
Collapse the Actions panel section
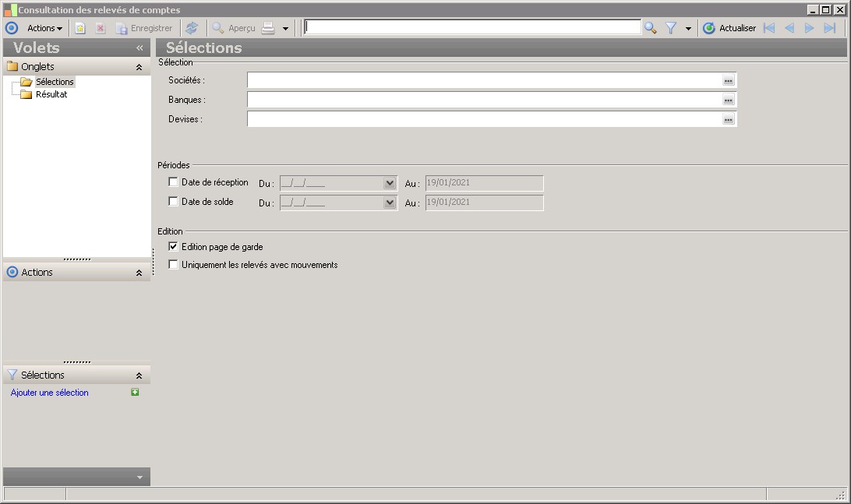tap(139, 273)
